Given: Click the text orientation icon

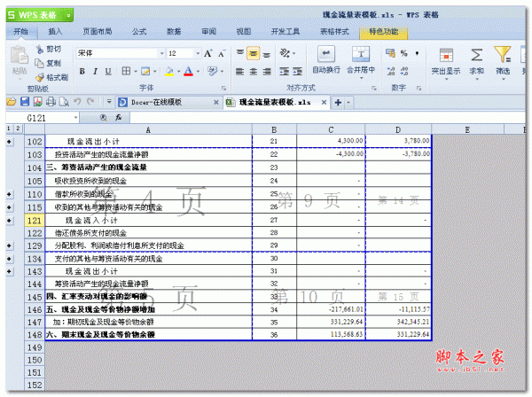Looking at the screenshot, I should click(x=285, y=53).
